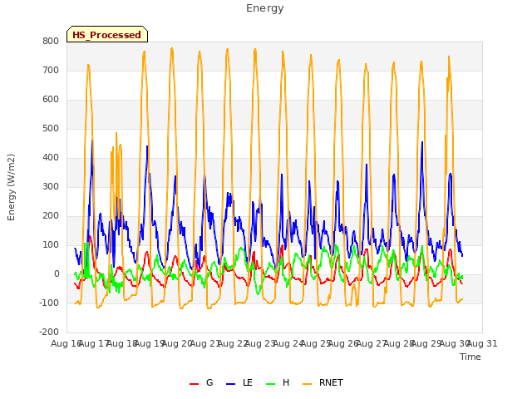Click the H legend entry

(x=278, y=382)
